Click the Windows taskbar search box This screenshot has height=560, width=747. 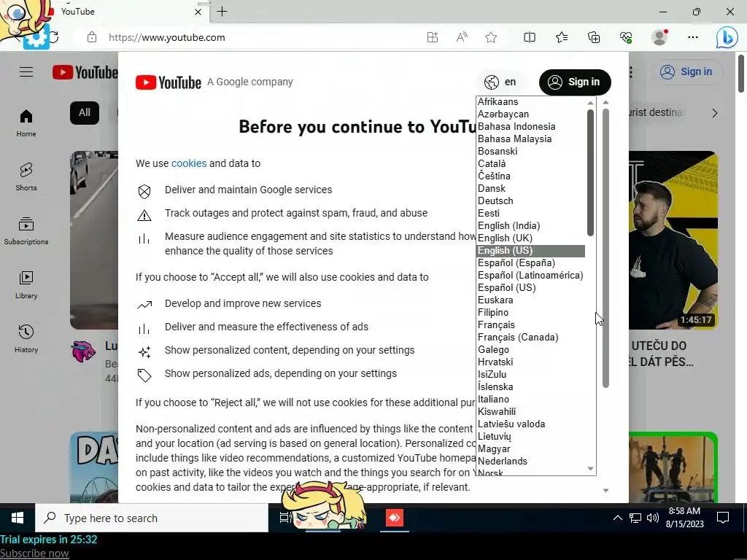tap(152, 518)
